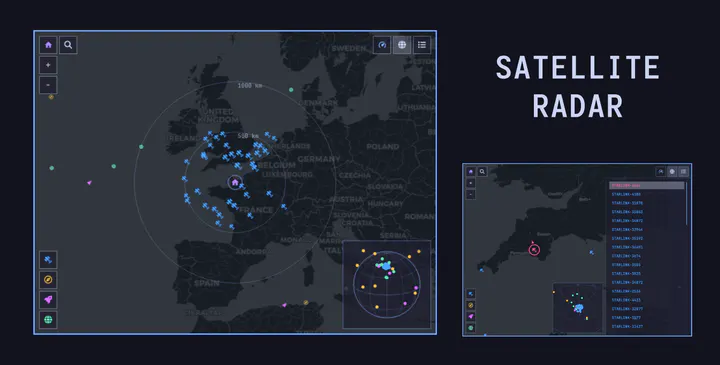Open search in the small window

[x=482, y=172]
